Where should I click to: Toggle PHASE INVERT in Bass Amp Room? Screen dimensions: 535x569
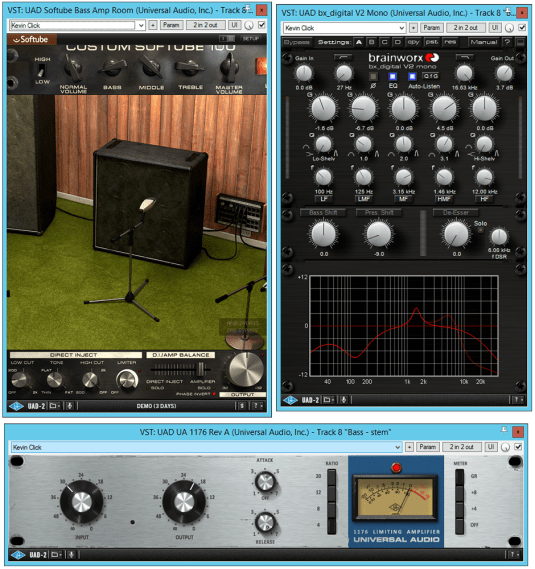(x=214, y=394)
